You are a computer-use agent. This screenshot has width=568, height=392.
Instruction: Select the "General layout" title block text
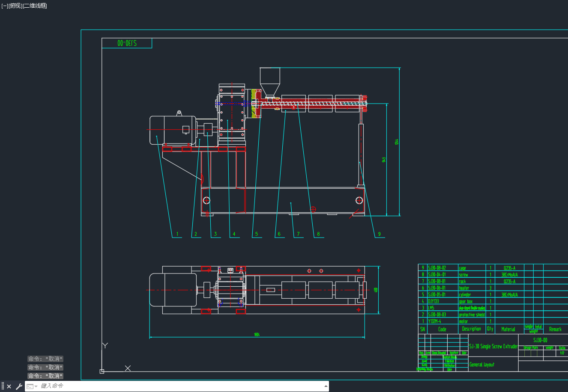click(482, 365)
